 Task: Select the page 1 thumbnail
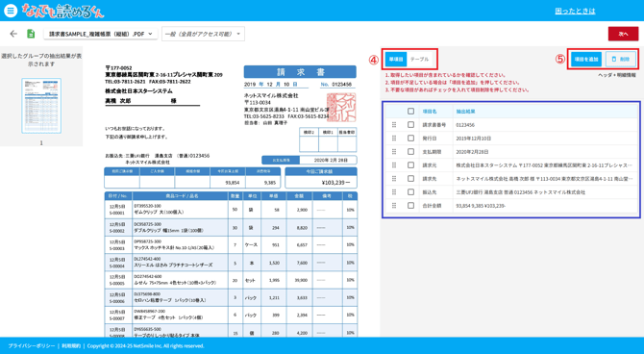click(x=41, y=106)
